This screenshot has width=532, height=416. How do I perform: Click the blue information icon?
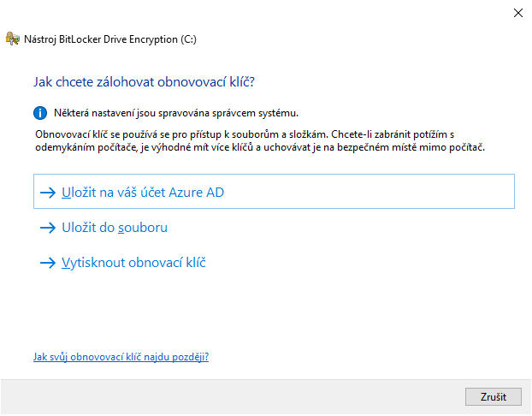click(x=39, y=112)
